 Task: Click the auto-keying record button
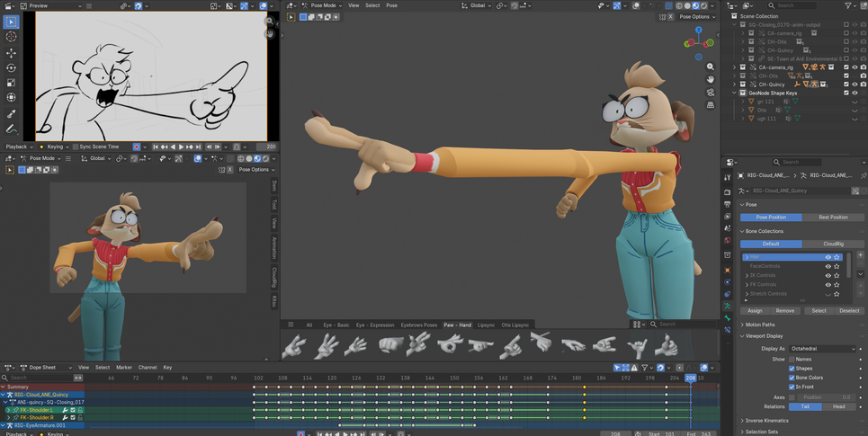(137, 147)
